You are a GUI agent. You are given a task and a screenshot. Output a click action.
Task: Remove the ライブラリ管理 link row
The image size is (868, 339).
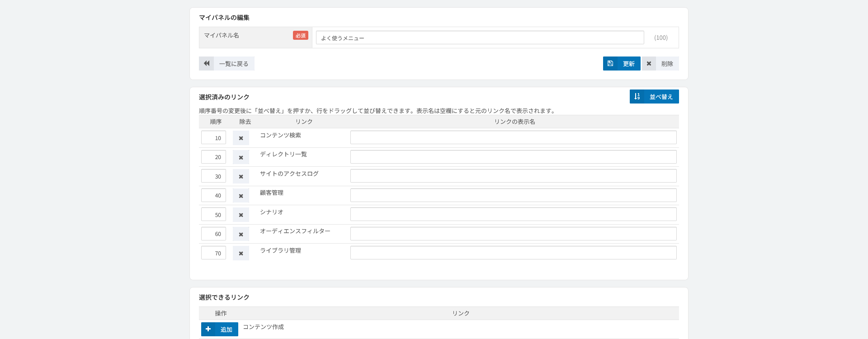241,253
